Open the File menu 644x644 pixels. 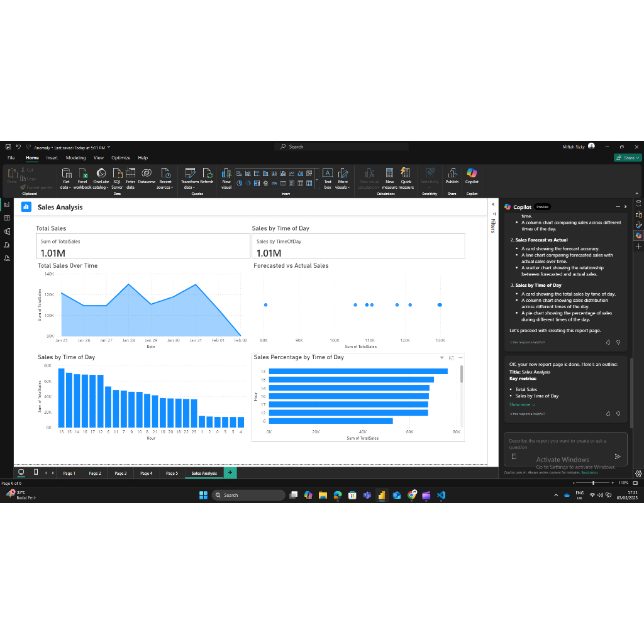coord(11,158)
